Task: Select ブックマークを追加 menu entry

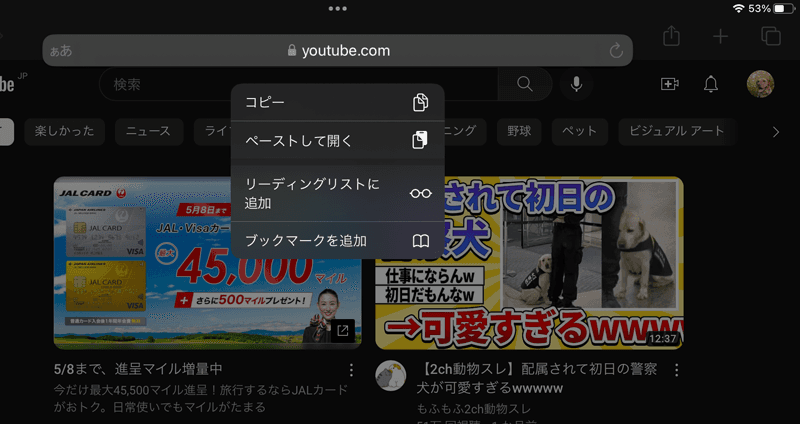Action: pos(337,240)
